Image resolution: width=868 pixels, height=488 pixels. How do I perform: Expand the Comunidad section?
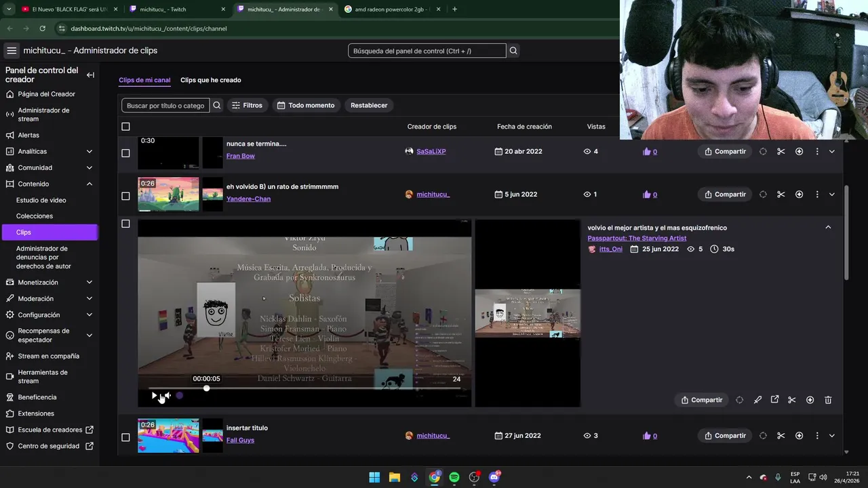pos(89,167)
